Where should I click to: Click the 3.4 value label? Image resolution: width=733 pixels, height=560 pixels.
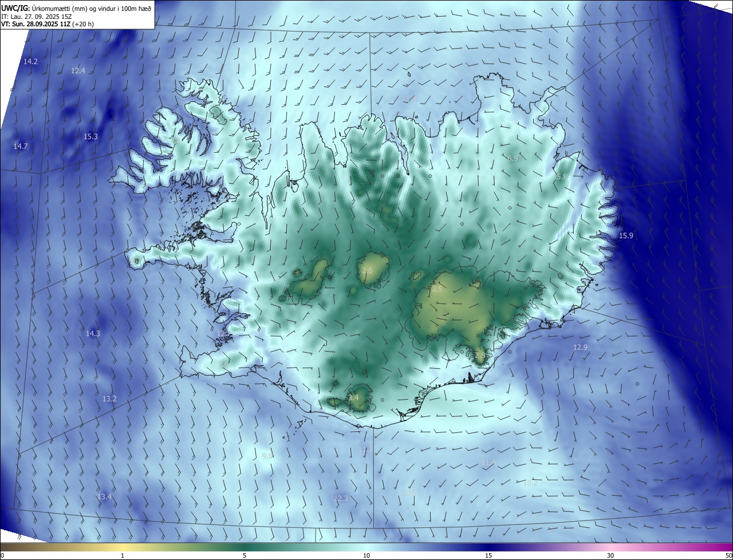point(353,397)
